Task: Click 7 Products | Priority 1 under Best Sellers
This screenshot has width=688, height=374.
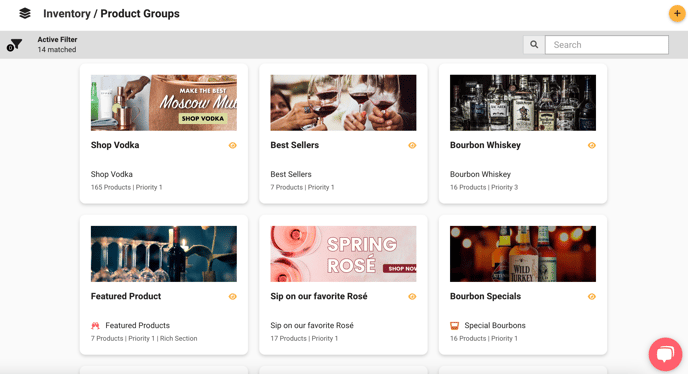Action: click(302, 187)
